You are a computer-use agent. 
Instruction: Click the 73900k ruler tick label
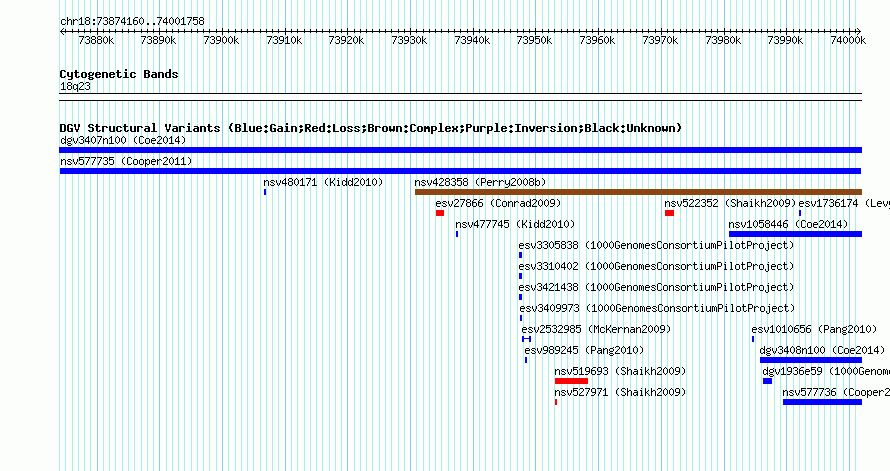click(221, 40)
